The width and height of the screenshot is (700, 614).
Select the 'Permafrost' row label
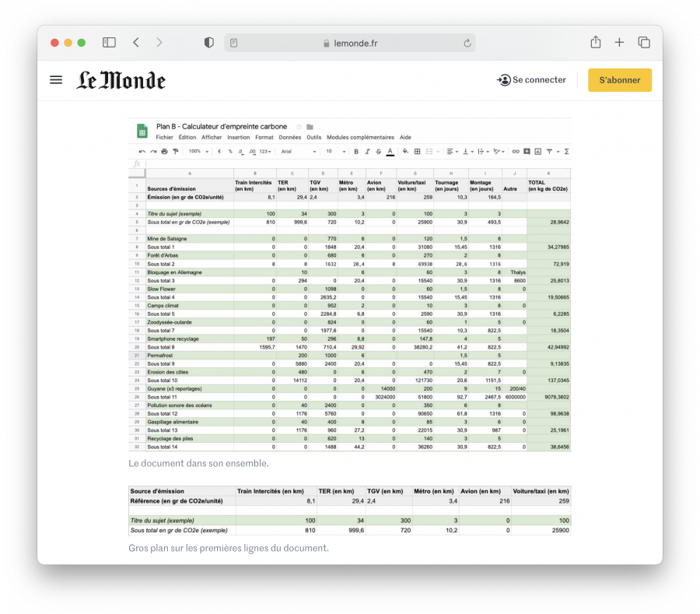tap(189, 356)
